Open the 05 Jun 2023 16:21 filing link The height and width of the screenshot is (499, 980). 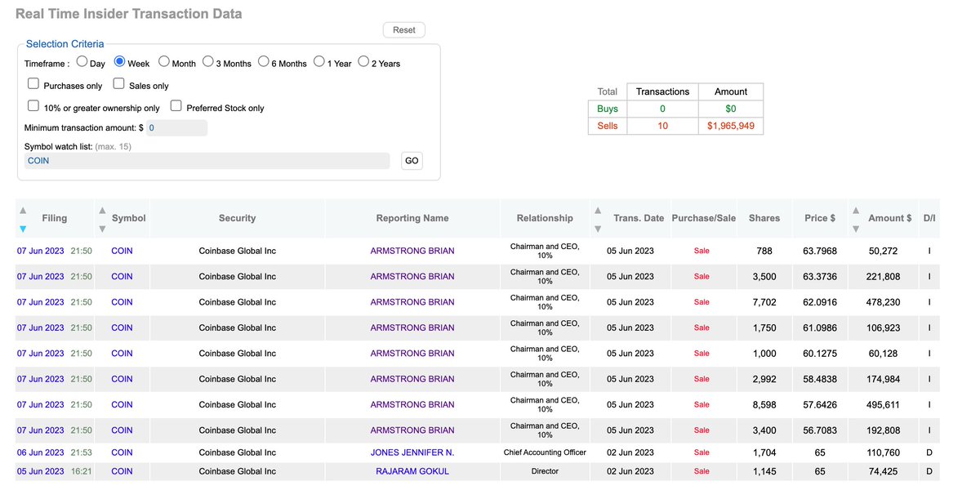click(x=41, y=471)
